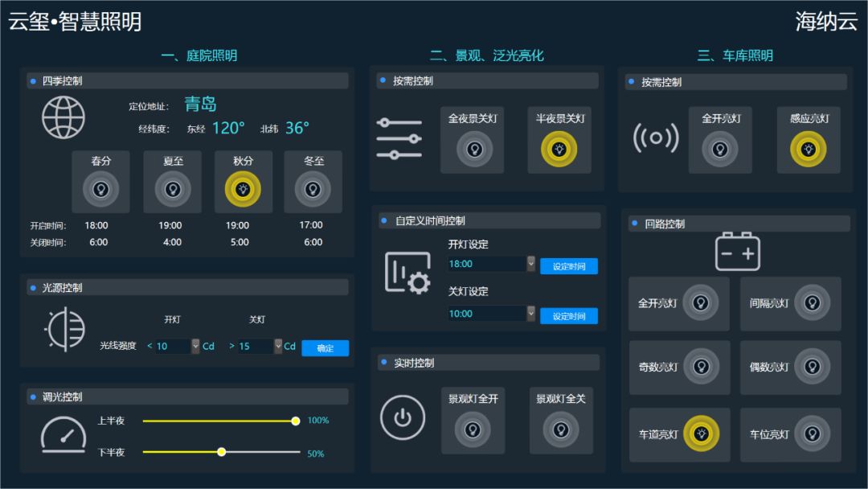Turn off the lit 车道亮灯 lamp button
Image resolution: width=868 pixels, height=489 pixels.
coord(702,434)
